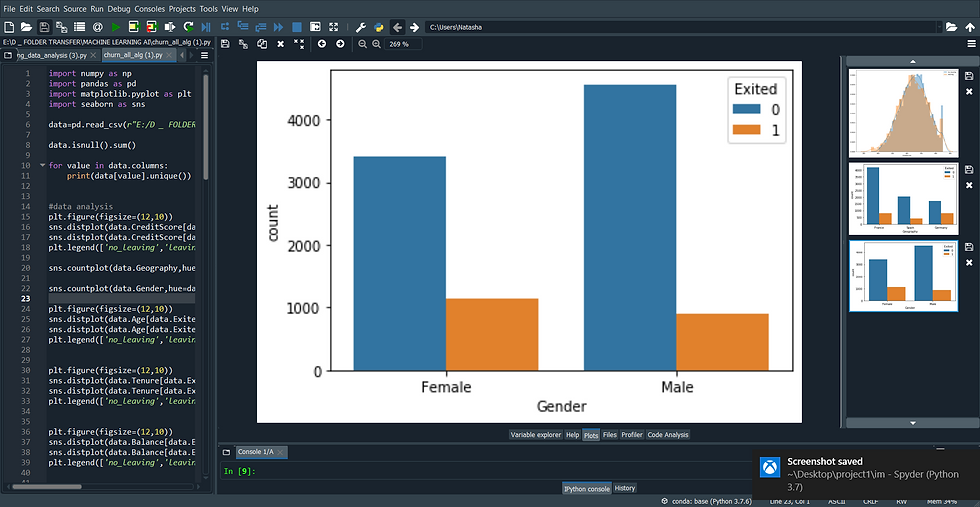The image size is (980, 507).
Task: Switch to Variable explorer pane tab
Action: click(536, 434)
